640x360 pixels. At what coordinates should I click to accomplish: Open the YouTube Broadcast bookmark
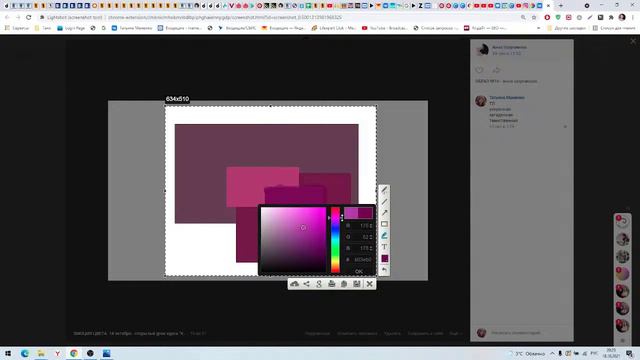click(x=384, y=28)
